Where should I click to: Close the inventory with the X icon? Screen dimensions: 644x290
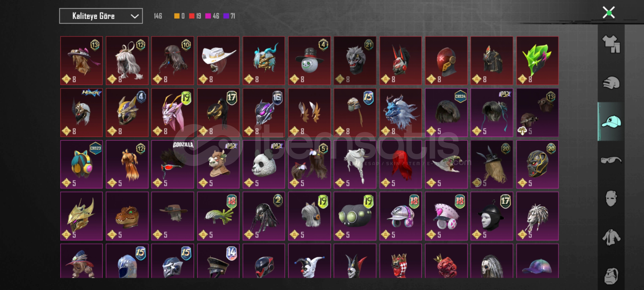click(x=609, y=12)
